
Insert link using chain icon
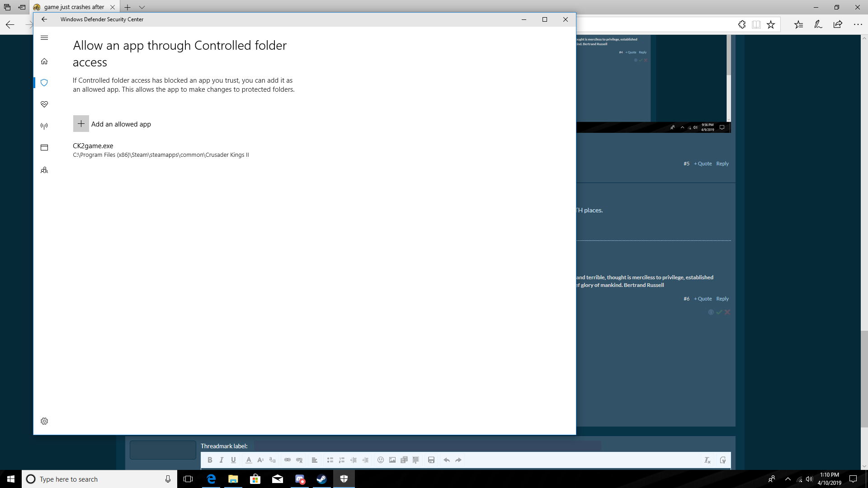coord(288,460)
